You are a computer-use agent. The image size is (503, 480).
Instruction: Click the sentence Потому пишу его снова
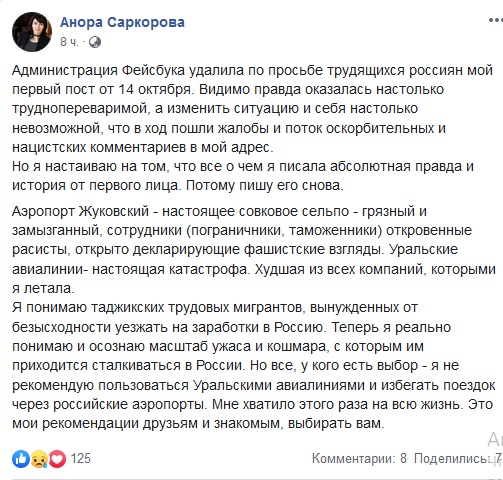point(265,186)
